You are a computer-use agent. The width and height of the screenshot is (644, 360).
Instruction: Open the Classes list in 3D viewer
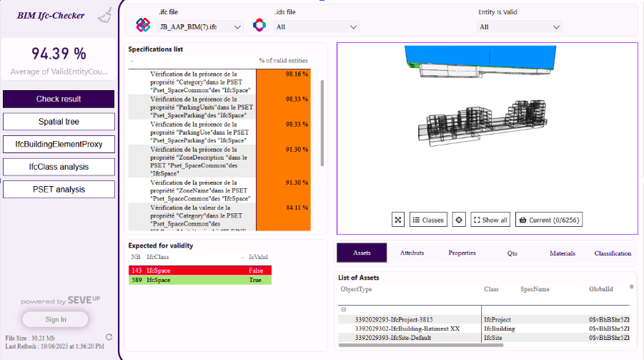coord(428,220)
